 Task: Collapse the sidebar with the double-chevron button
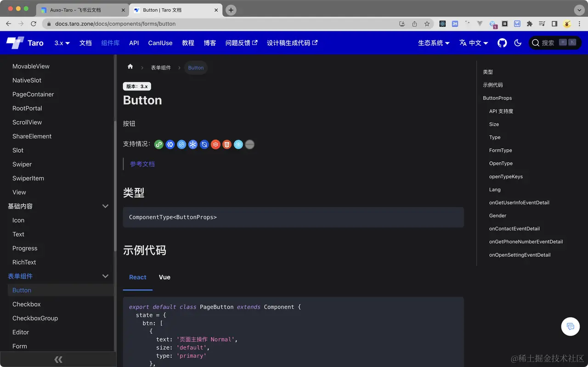pos(58,360)
